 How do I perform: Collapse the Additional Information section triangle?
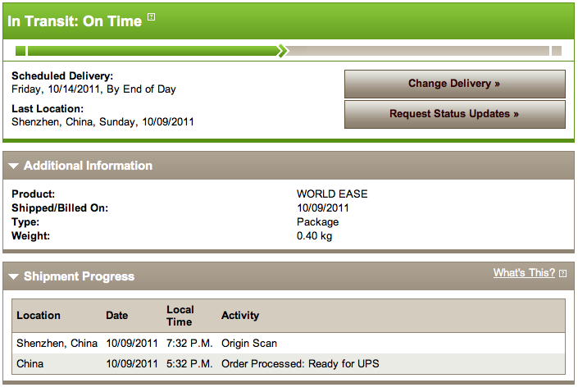coord(13,166)
